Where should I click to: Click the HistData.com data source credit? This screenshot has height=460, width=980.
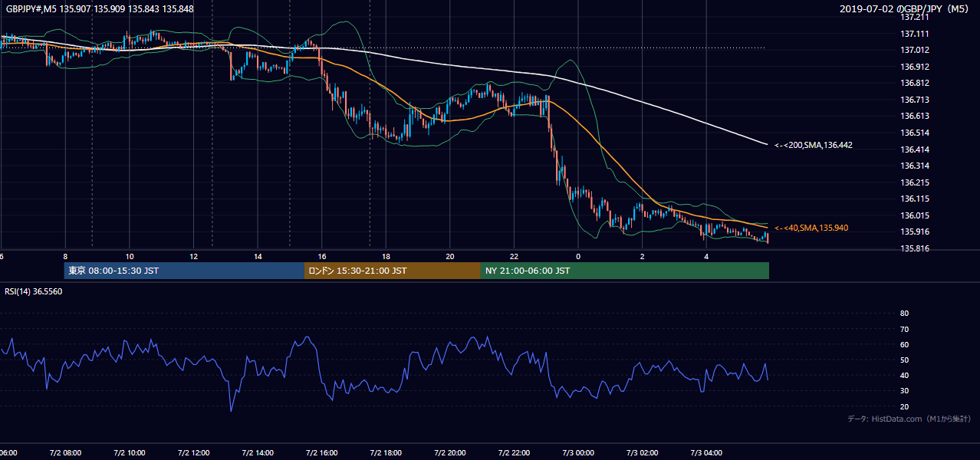pyautogui.click(x=909, y=419)
